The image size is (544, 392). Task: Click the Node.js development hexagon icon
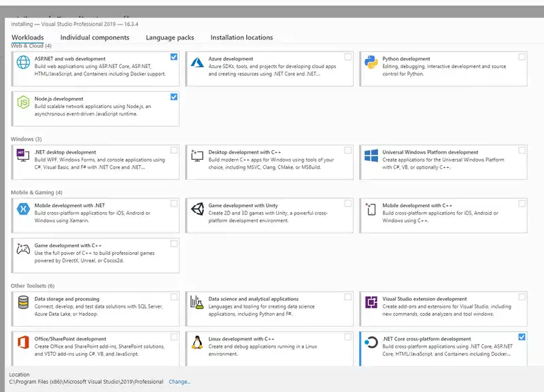click(x=23, y=102)
